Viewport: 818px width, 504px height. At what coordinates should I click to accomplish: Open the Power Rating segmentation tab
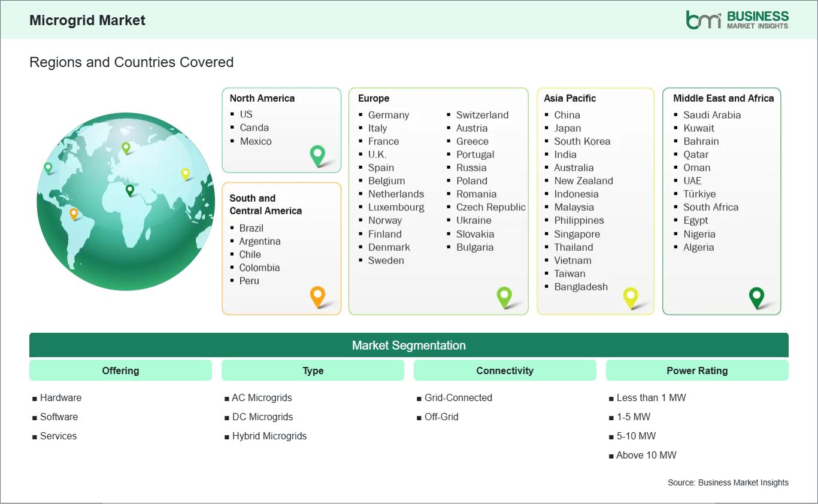(x=697, y=370)
